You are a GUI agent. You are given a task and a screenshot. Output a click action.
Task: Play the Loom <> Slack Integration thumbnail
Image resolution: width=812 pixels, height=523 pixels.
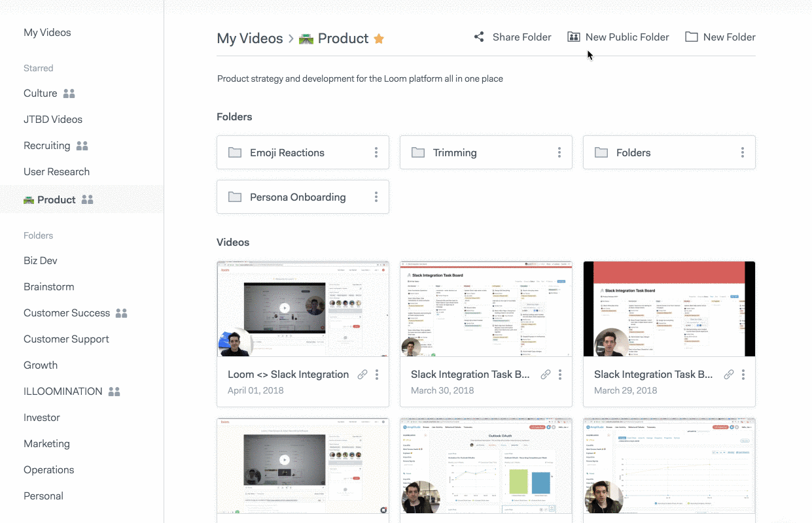[x=303, y=309]
